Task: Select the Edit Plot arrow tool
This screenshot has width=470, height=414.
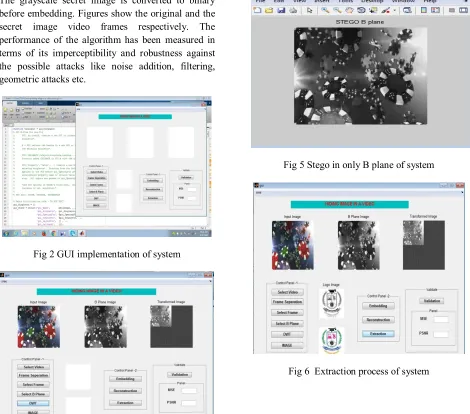Action: click(x=310, y=10)
